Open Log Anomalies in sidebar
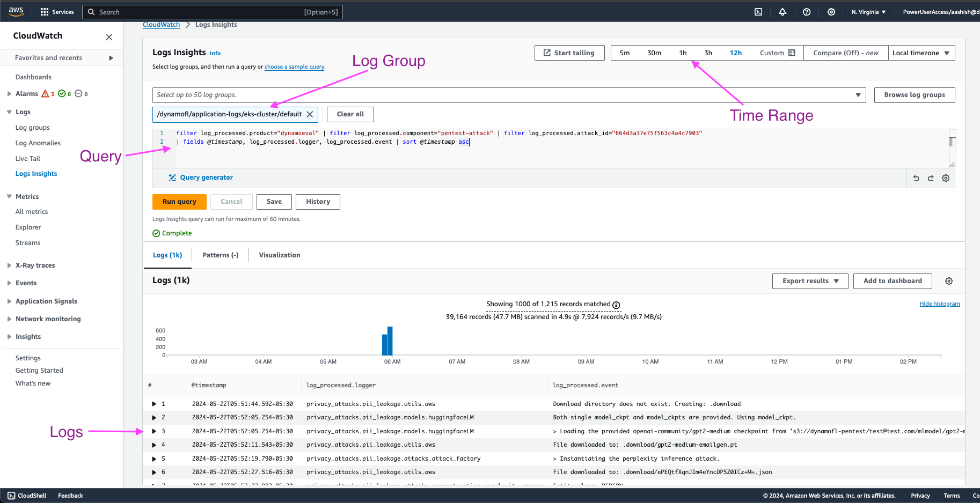 tap(38, 143)
